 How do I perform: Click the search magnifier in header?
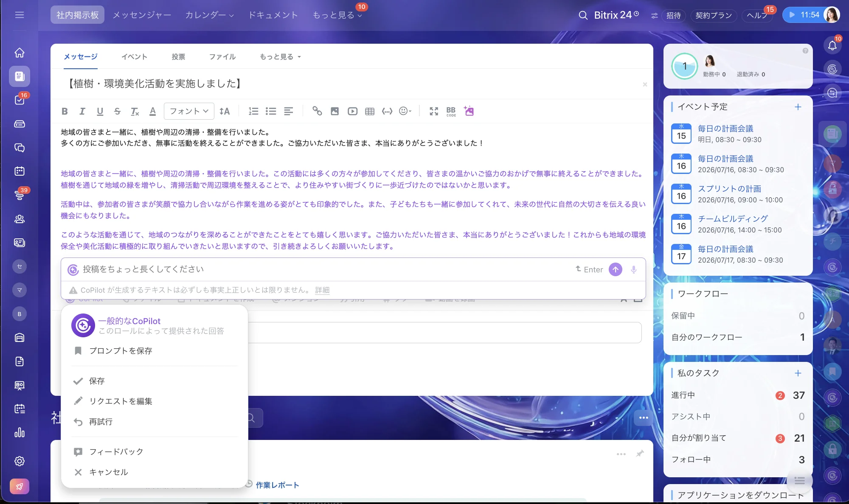point(583,15)
